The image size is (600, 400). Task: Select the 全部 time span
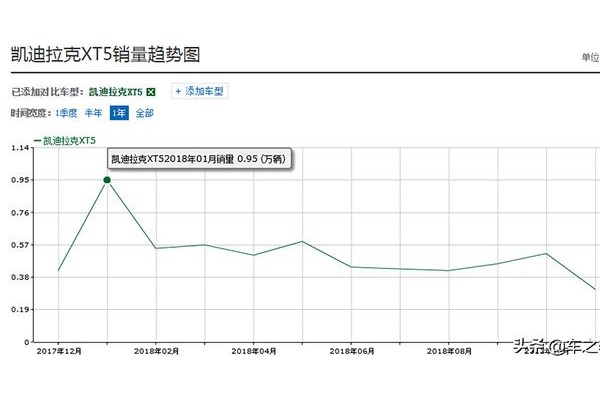(144, 113)
